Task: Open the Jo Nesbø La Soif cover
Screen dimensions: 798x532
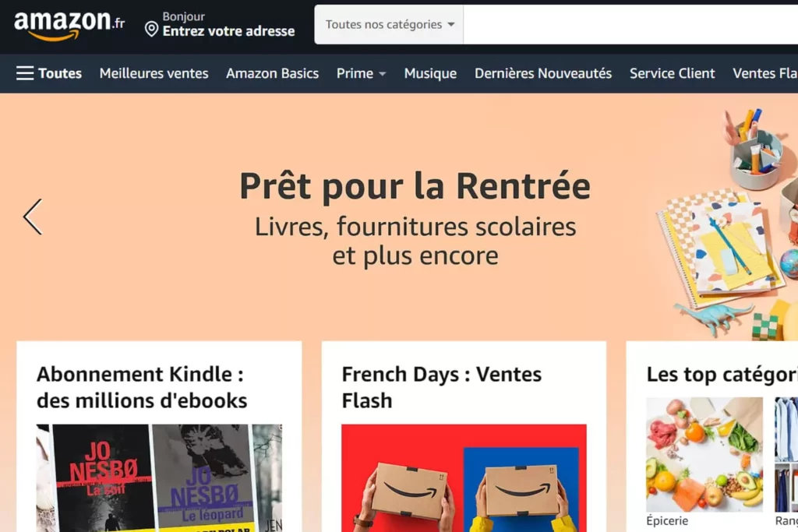Action: [103, 478]
